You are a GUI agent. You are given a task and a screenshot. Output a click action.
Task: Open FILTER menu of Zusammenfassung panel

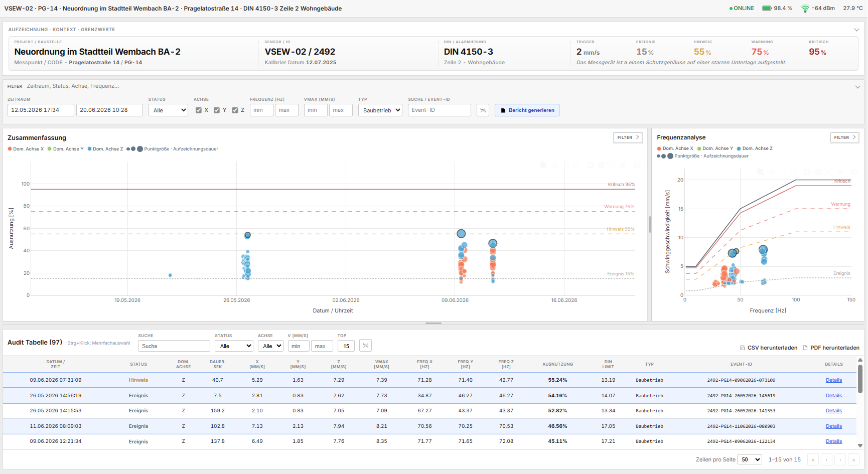(628, 137)
